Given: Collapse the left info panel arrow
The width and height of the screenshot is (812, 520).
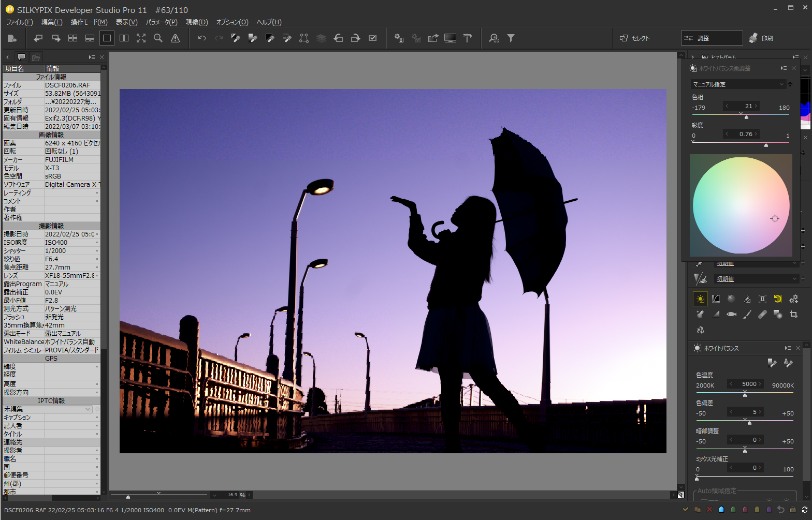Looking at the screenshot, I should coord(7,57).
